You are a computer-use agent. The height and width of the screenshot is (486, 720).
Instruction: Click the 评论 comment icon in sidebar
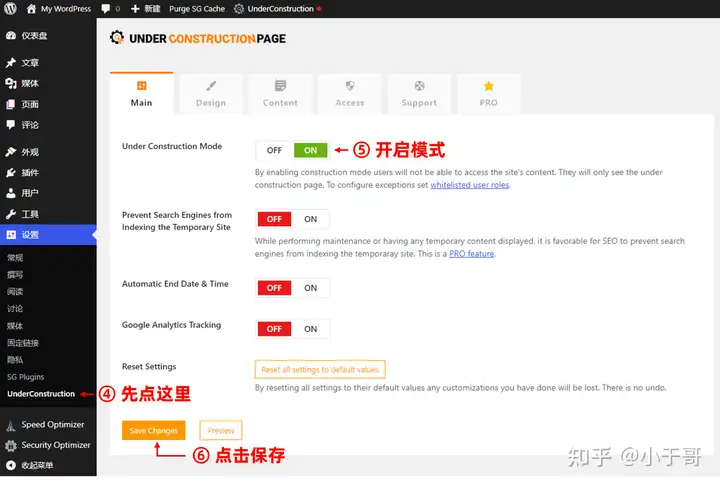11,124
